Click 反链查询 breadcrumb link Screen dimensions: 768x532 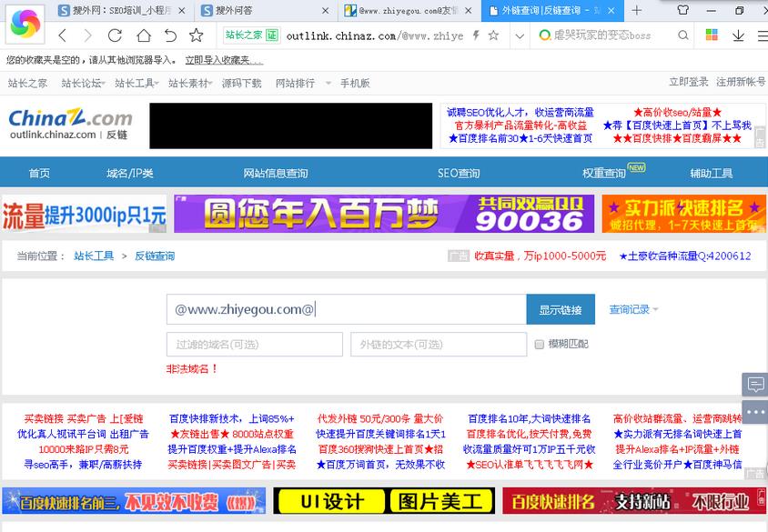[155, 256]
